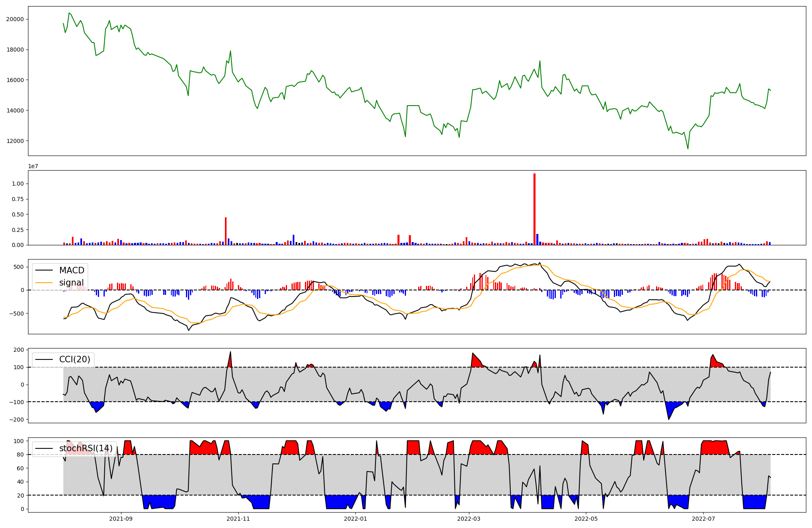Click the 2022-01 date tick label
812x528 pixels.
tap(356, 519)
